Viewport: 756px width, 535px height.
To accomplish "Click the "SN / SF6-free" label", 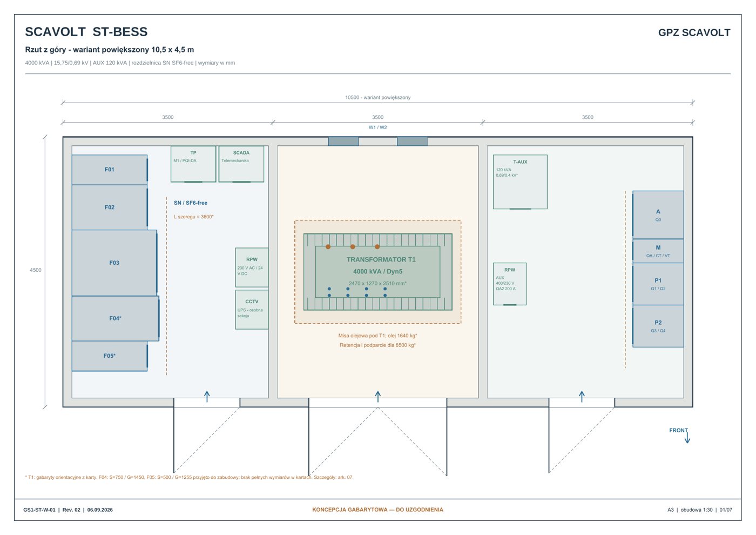I will 191,203.
